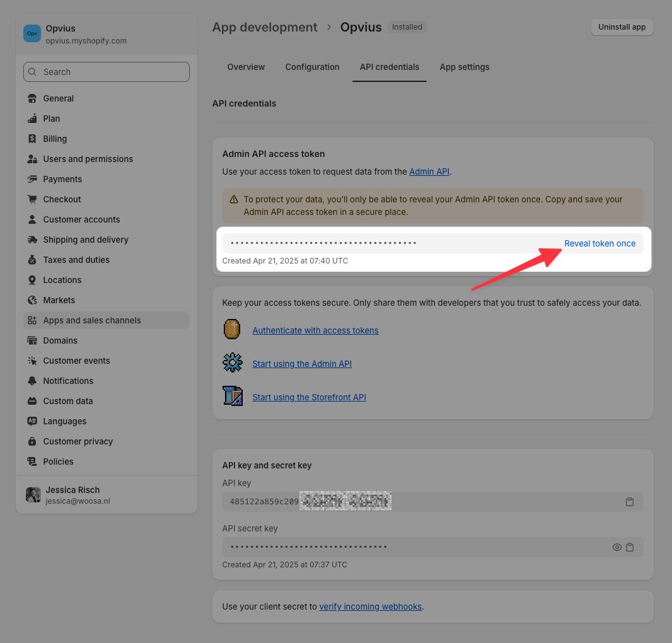
Task: Open the Configuration tab
Action: [313, 67]
